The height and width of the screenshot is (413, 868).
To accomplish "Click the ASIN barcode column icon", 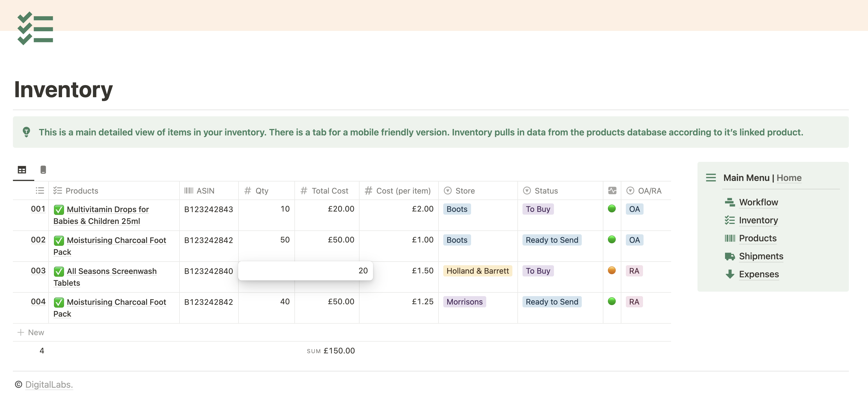I will tap(189, 190).
